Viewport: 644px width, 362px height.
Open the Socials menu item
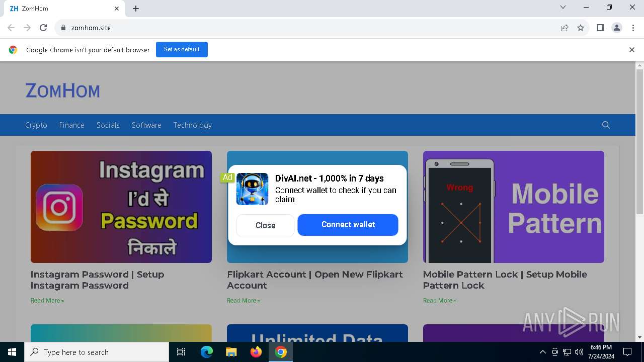[108, 125]
